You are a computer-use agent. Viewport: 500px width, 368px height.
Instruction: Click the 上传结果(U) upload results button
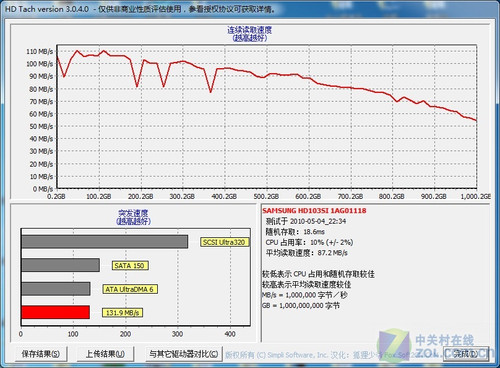tap(105, 354)
